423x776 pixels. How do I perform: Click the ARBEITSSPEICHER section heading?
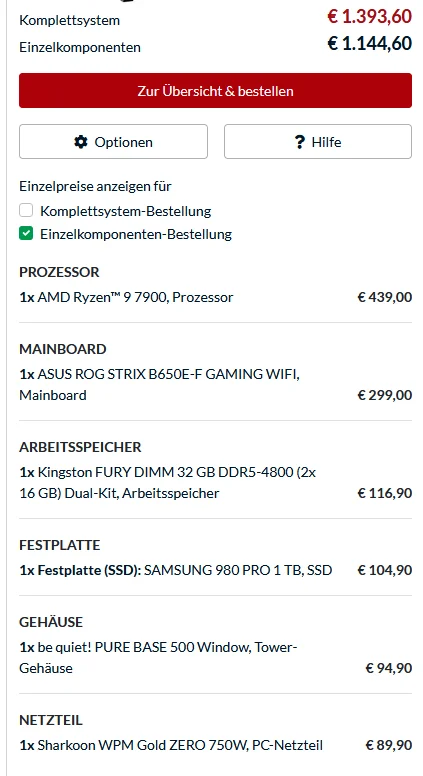pos(80,447)
